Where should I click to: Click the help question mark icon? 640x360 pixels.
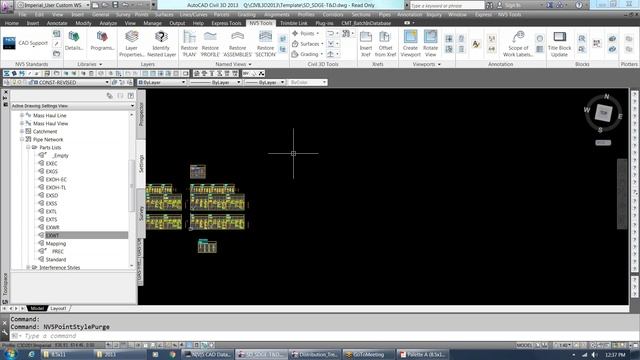(x=579, y=5)
